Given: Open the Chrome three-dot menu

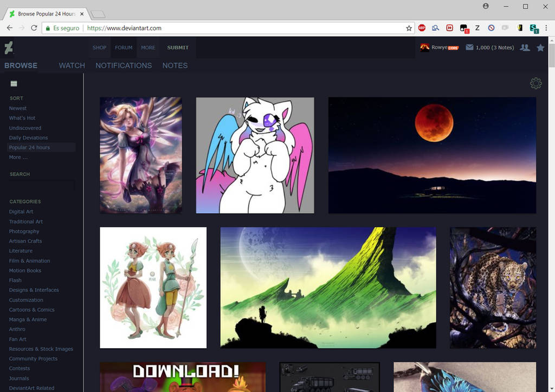Looking at the screenshot, I should point(546,28).
